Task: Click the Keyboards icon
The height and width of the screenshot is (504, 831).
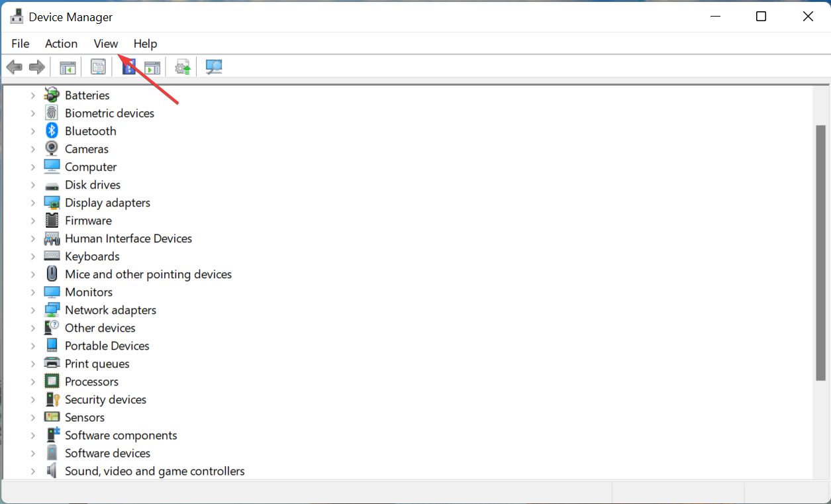Action: click(52, 256)
